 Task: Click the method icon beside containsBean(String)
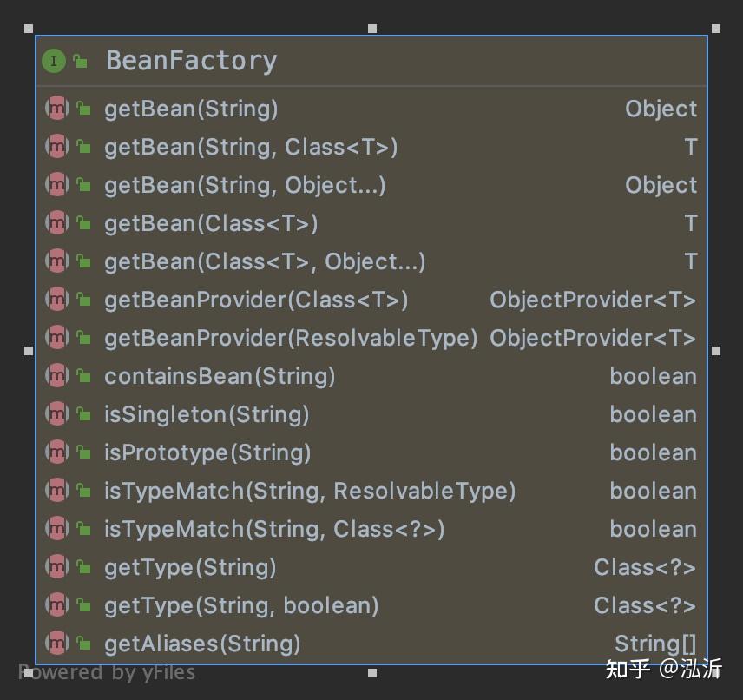point(56,376)
